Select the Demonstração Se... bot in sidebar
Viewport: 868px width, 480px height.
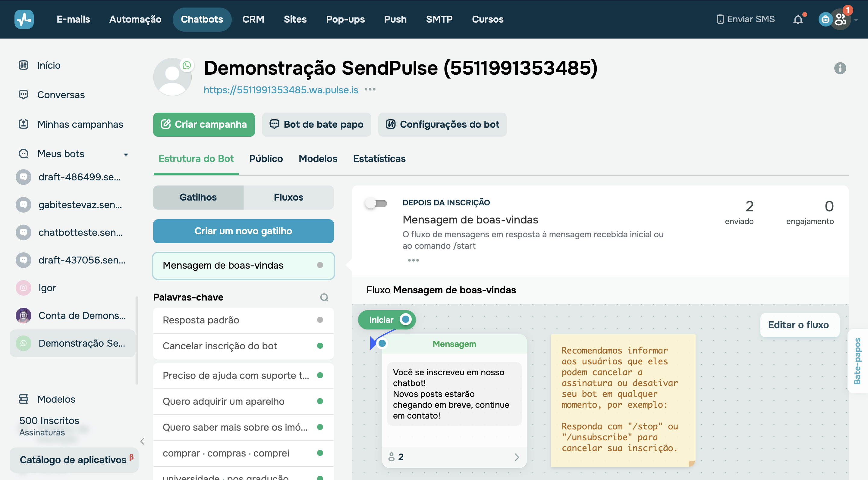73,343
